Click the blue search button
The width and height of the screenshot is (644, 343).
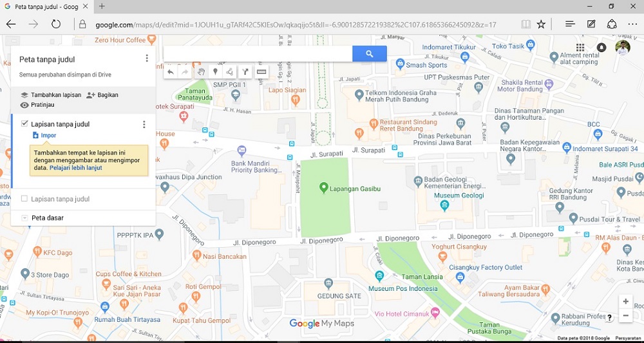[x=369, y=54]
